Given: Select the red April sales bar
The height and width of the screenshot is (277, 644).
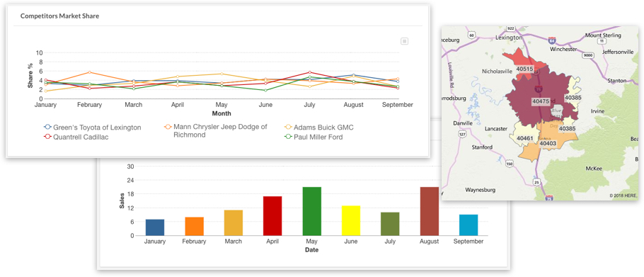Looking at the screenshot, I should tap(272, 216).
